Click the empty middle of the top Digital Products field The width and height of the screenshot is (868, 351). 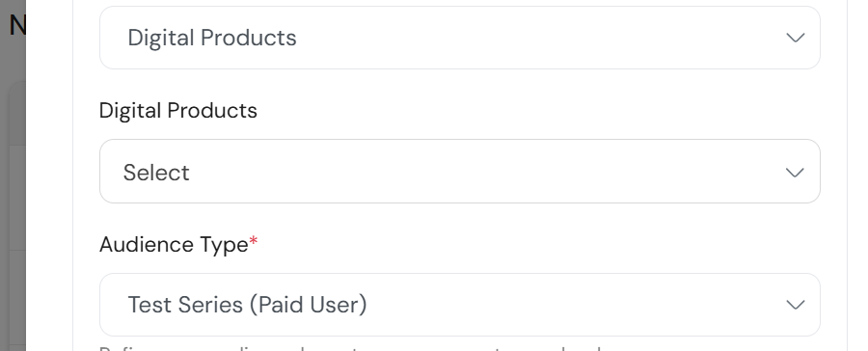pyautogui.click(x=542, y=38)
